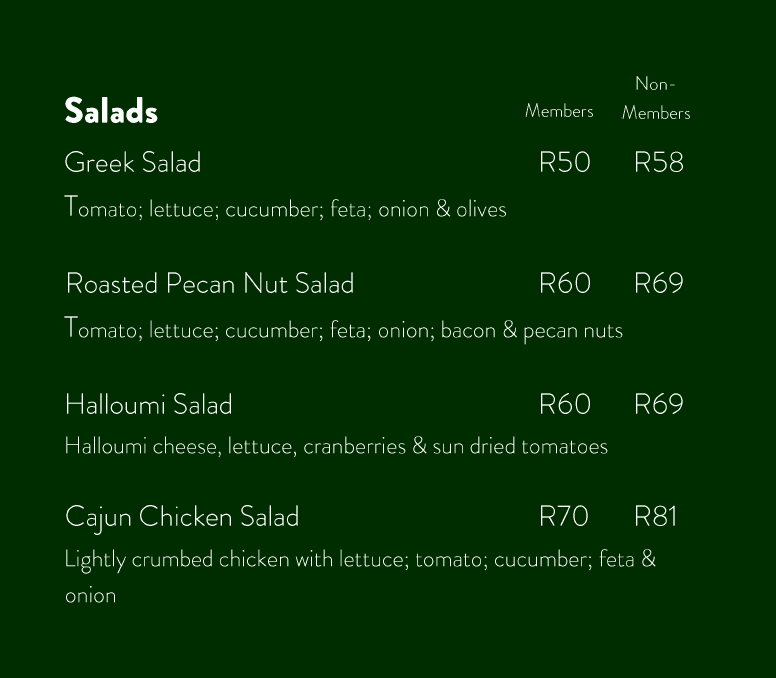Click the Halloumi cheese, cranberries description line
Screen dimensions: 776x678
[x=336, y=446]
